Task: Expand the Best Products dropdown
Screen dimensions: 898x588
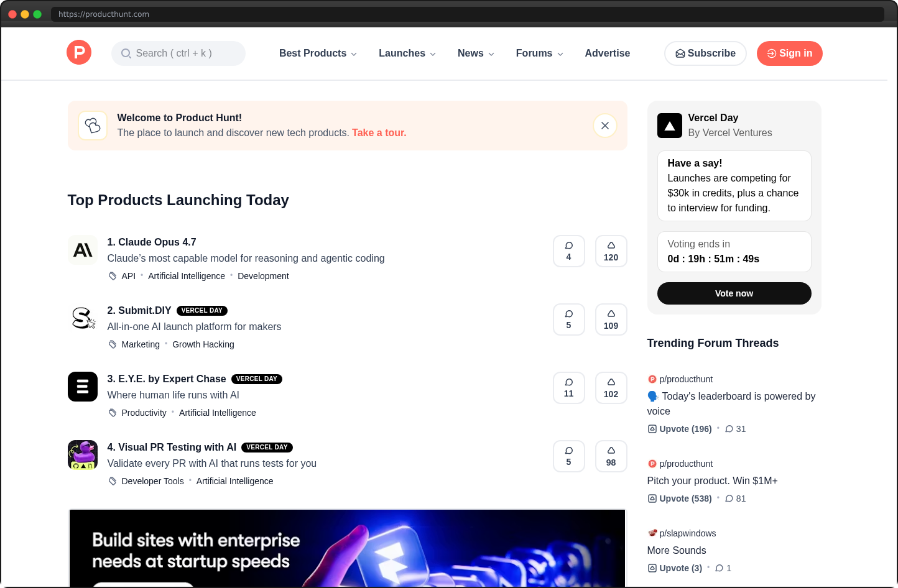Action: pyautogui.click(x=318, y=53)
